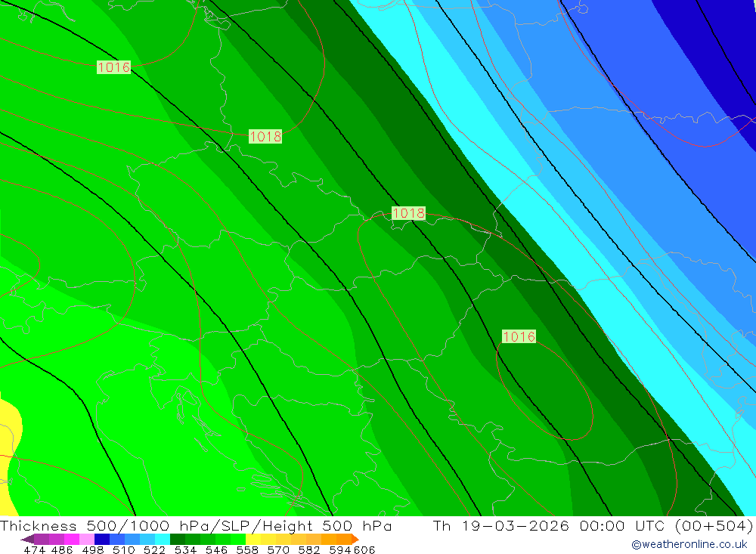Click the 1016 isobar label in the lower-right map area

click(519, 336)
